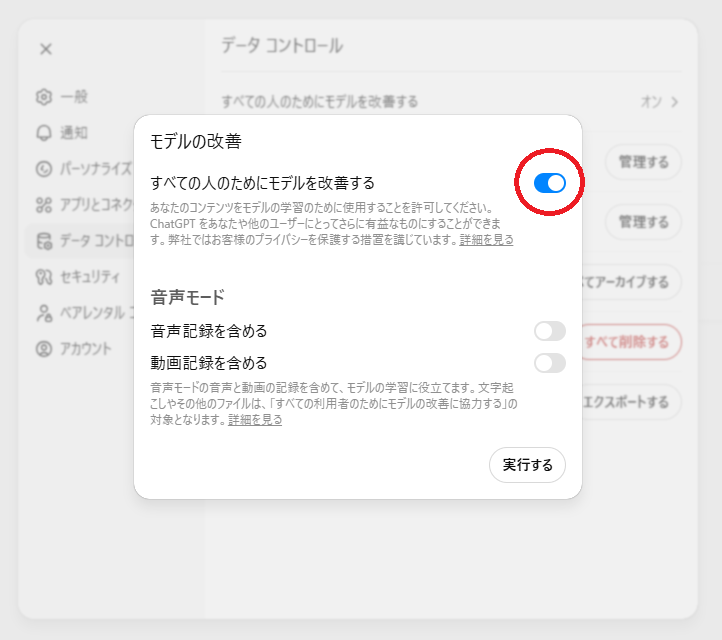
Task: Switch to the 通知 settings tab
Action: [74, 132]
